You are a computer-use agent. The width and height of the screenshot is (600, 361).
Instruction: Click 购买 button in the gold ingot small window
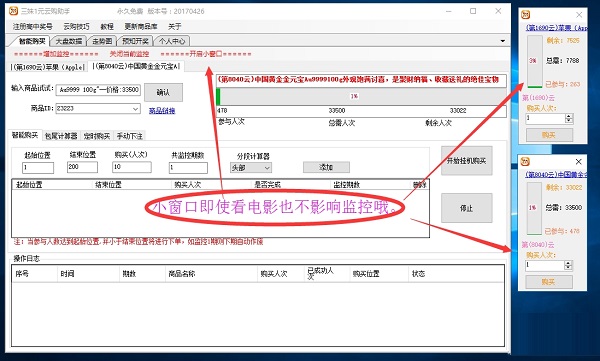[x=549, y=282]
